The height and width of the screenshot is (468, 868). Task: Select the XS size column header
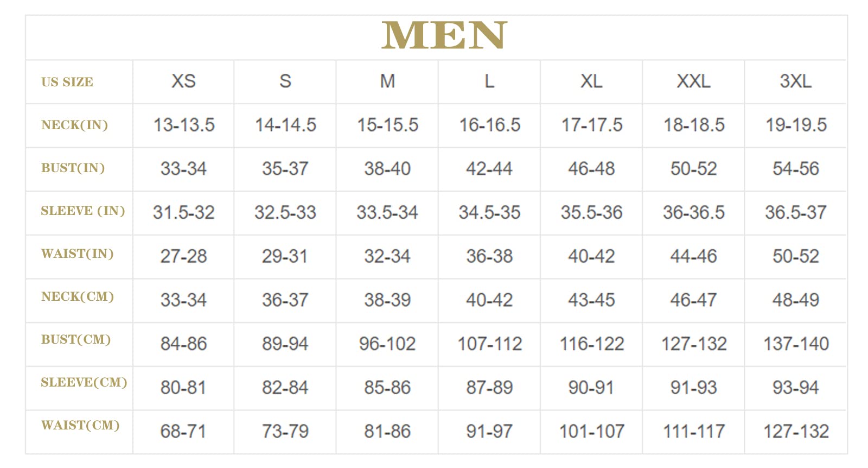pos(183,81)
